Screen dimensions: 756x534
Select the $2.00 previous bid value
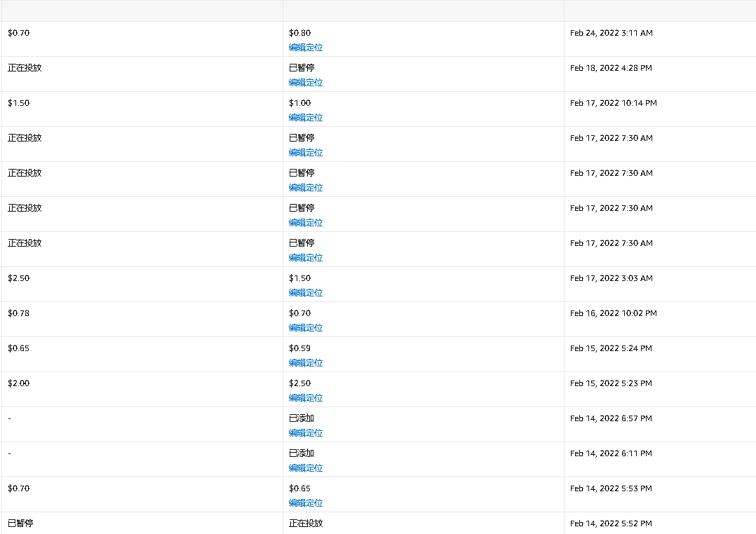(x=18, y=383)
